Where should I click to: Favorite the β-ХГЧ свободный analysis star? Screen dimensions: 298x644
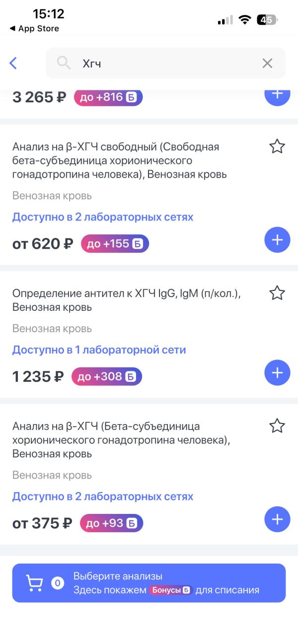pos(277,146)
